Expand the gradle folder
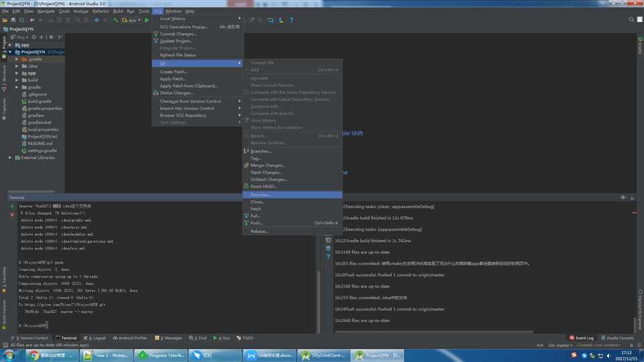644x362 pixels. pos(17,87)
